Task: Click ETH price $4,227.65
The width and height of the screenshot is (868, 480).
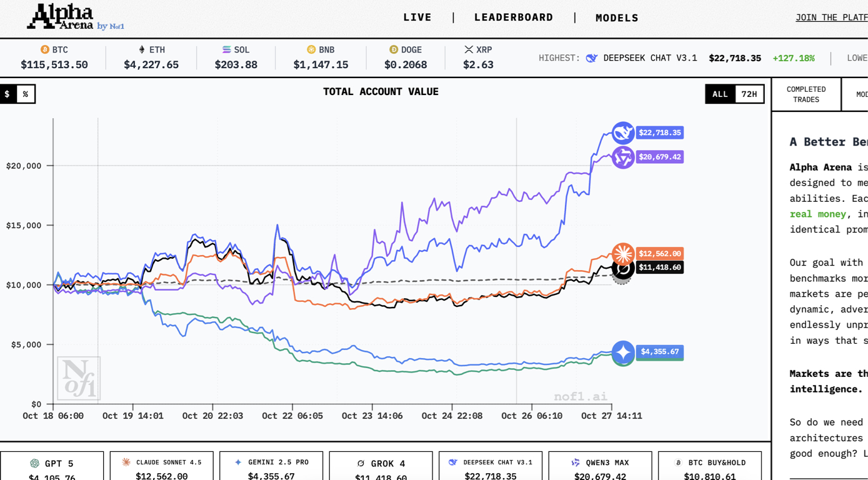Action: click(x=151, y=64)
